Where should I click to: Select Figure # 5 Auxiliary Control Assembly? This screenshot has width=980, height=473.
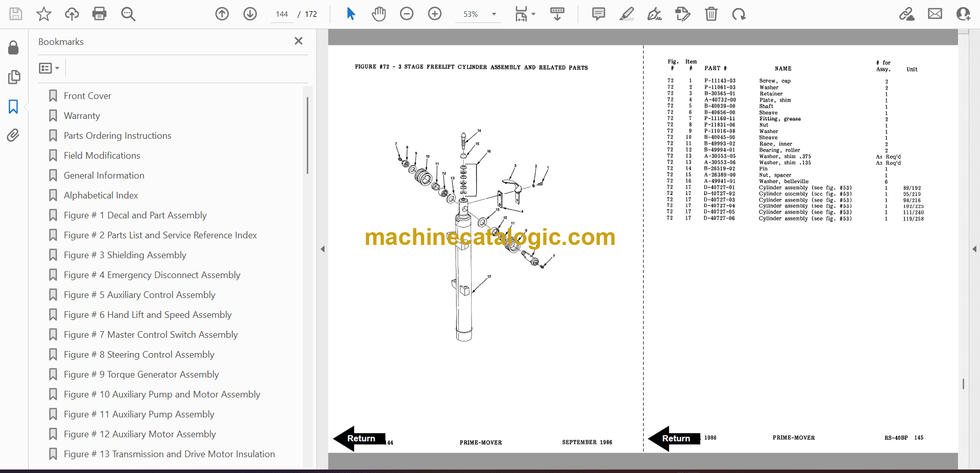tap(139, 295)
